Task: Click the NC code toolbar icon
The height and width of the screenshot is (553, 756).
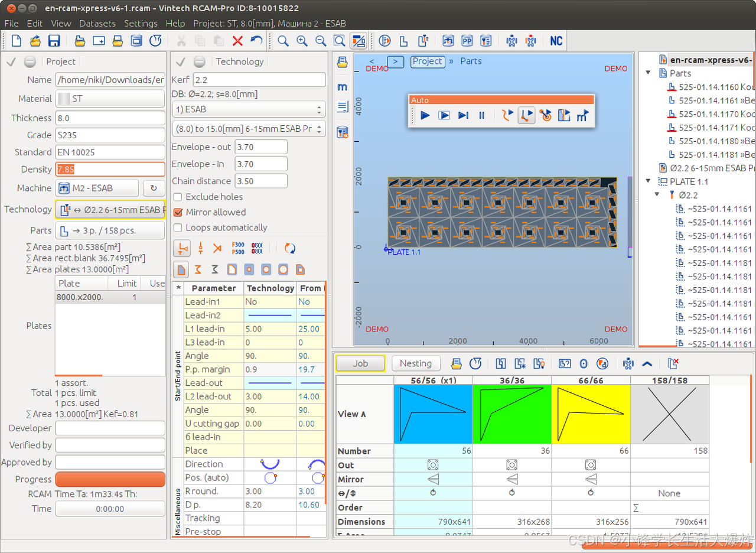Action: [x=556, y=41]
